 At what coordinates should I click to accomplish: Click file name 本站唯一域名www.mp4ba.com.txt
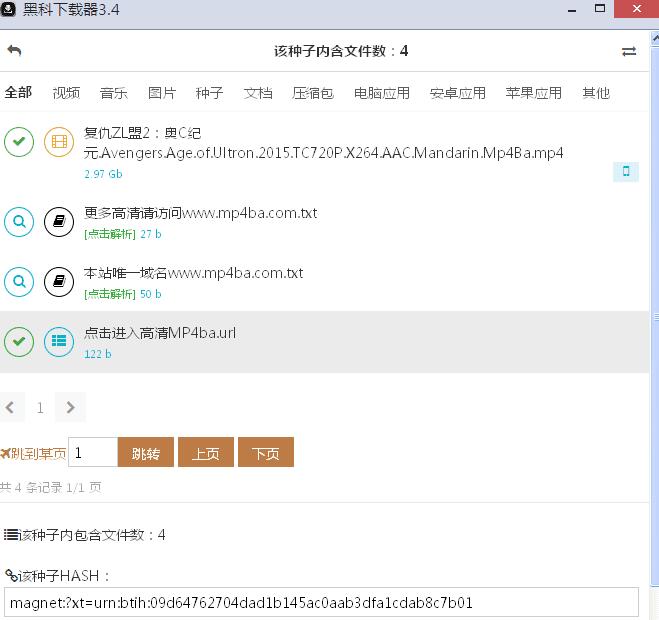pos(193,273)
